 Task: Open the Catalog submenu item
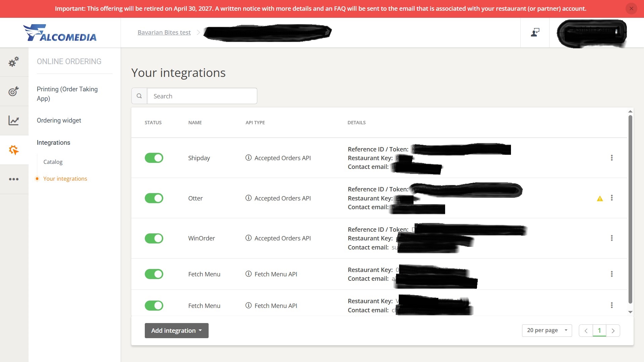coord(53,162)
